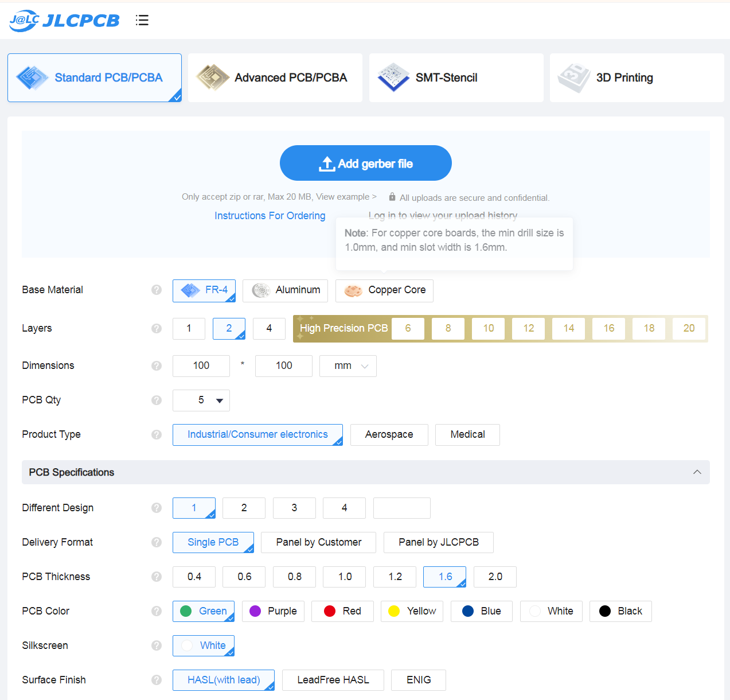Switch to Standard PCB/PCBA tab
The image size is (730, 700).
click(x=95, y=77)
